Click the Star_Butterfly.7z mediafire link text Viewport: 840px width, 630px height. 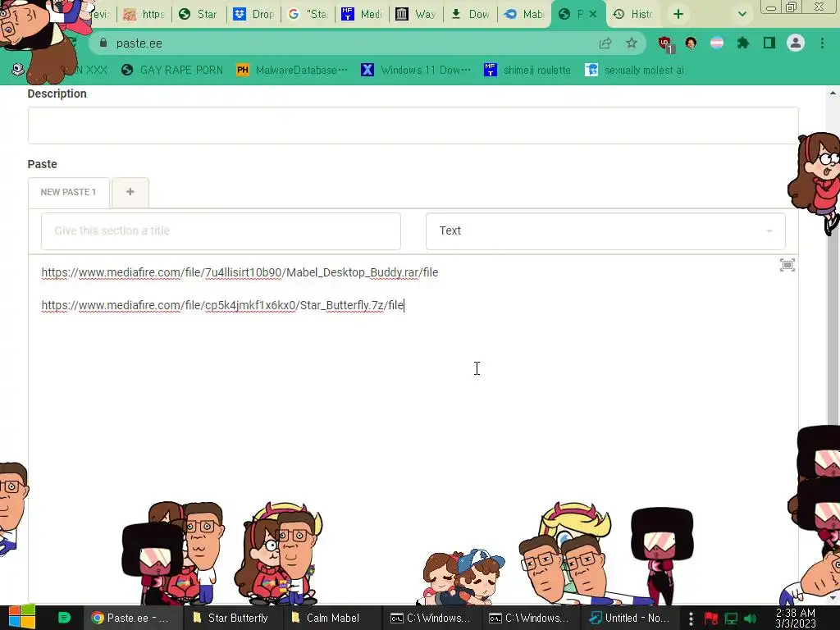pos(222,305)
